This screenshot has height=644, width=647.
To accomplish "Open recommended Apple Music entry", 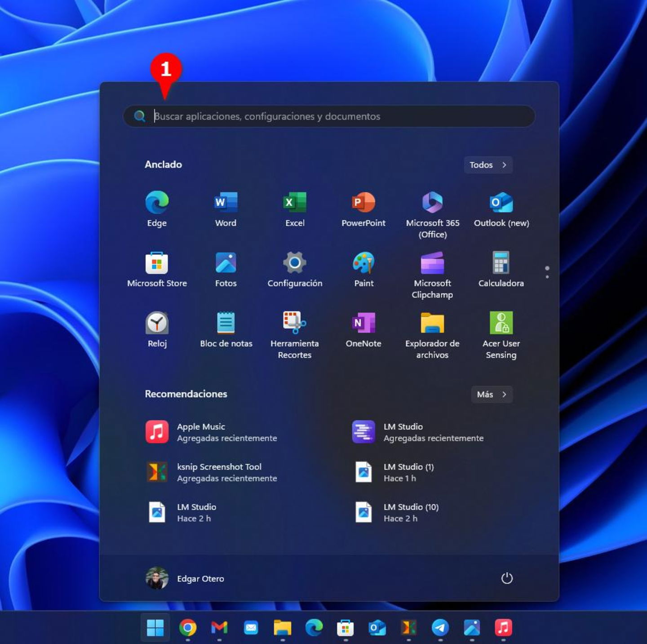I will tap(211, 432).
